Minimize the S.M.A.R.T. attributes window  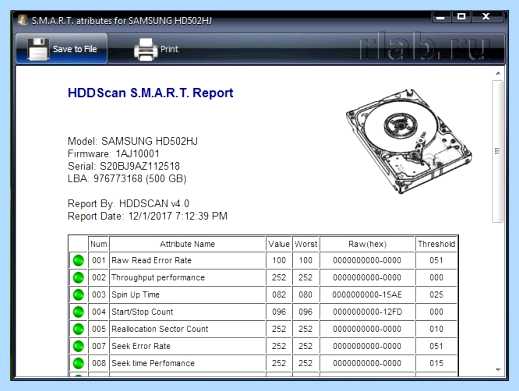[x=441, y=17]
